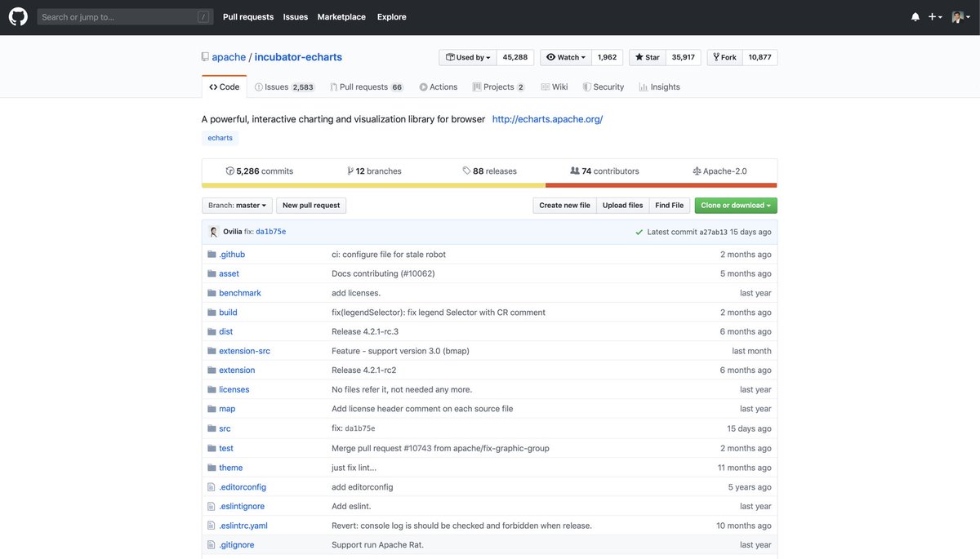Click Upload files
The height and width of the screenshot is (559, 980).
622,206
